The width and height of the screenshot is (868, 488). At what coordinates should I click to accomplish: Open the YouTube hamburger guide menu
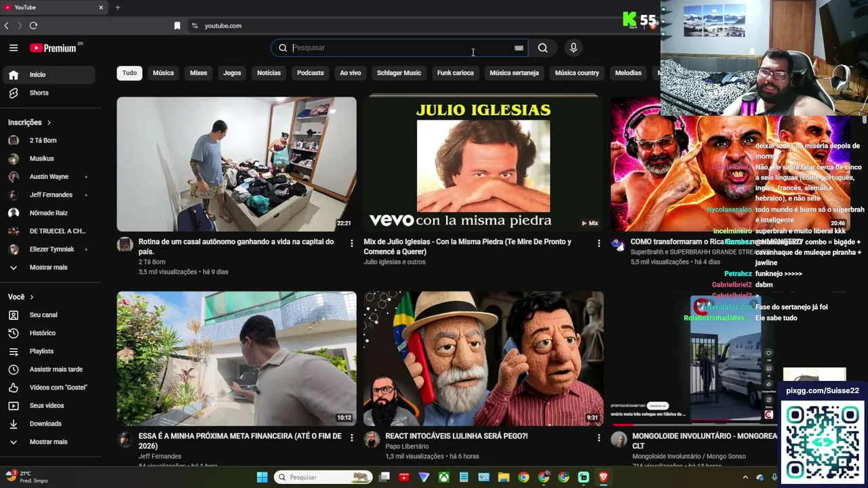(14, 48)
